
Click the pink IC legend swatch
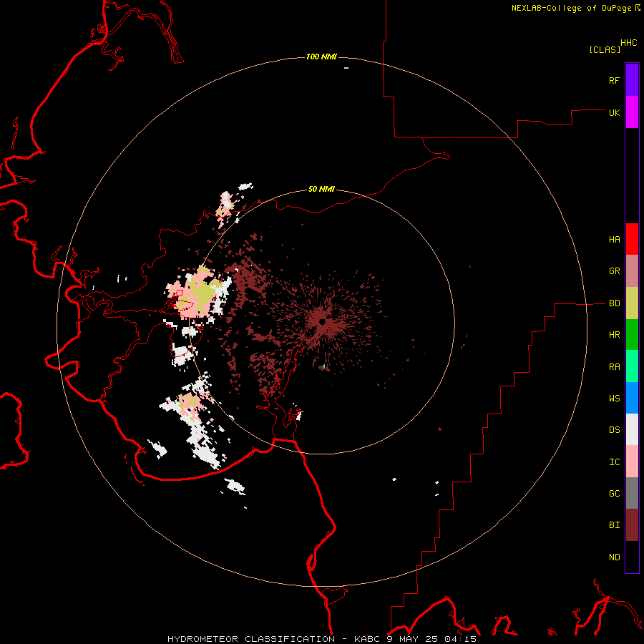[632, 462]
